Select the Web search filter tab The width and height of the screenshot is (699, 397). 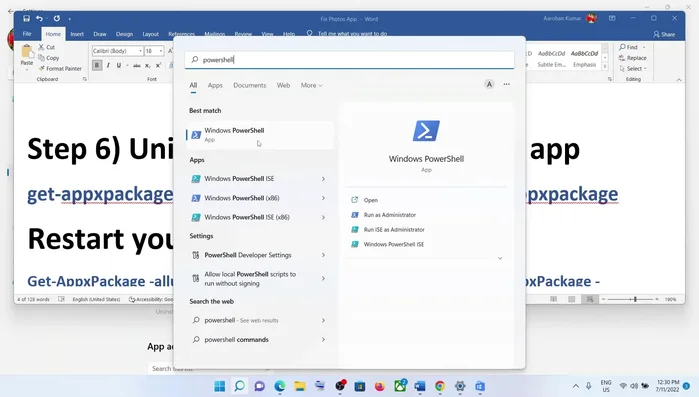pyautogui.click(x=283, y=85)
